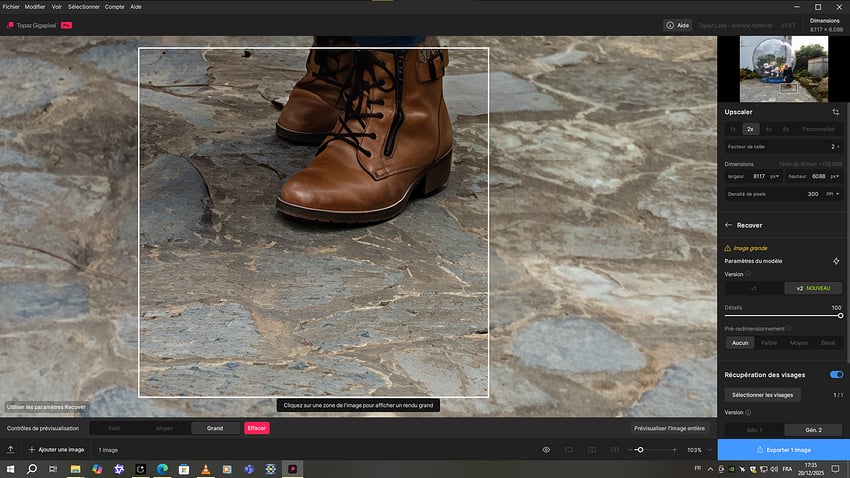
Task: Click the image thumbnail navigator
Action: [783, 68]
